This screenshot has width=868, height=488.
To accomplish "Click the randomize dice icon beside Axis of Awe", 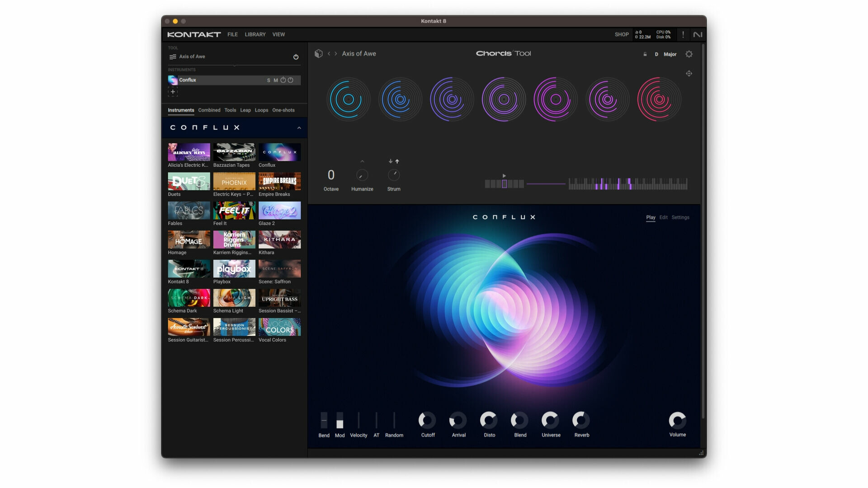I will [319, 54].
